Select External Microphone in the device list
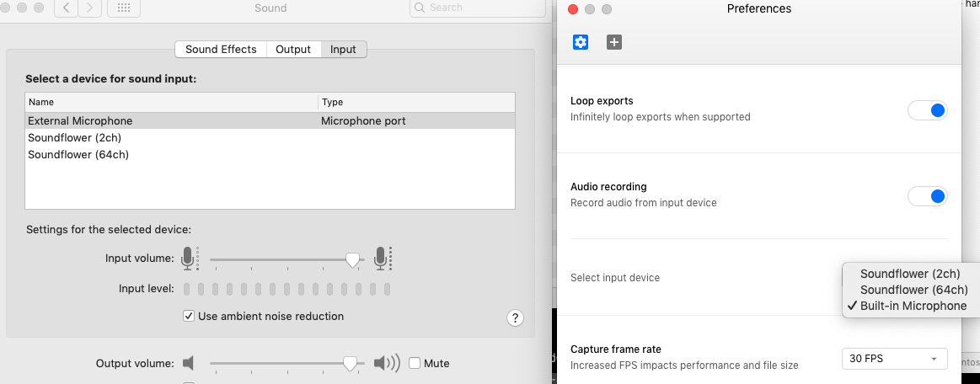The height and width of the screenshot is (384, 980). coord(270,120)
